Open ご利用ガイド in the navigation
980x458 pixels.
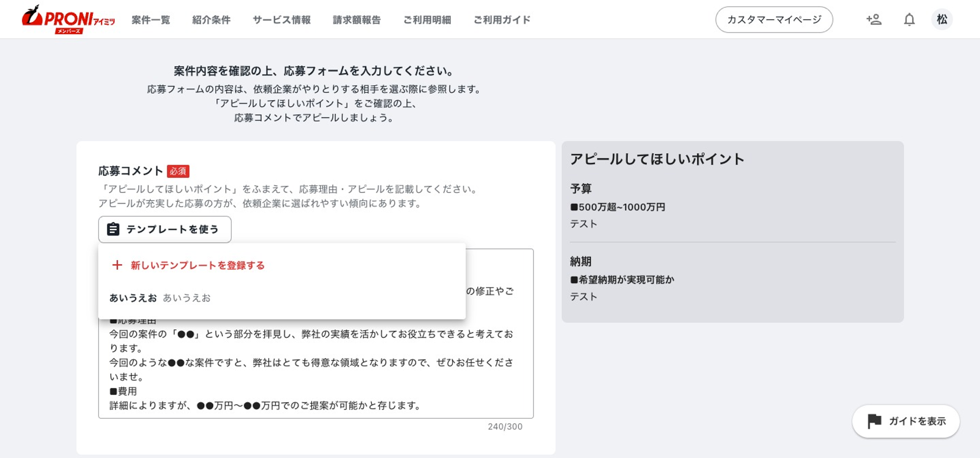tap(502, 20)
